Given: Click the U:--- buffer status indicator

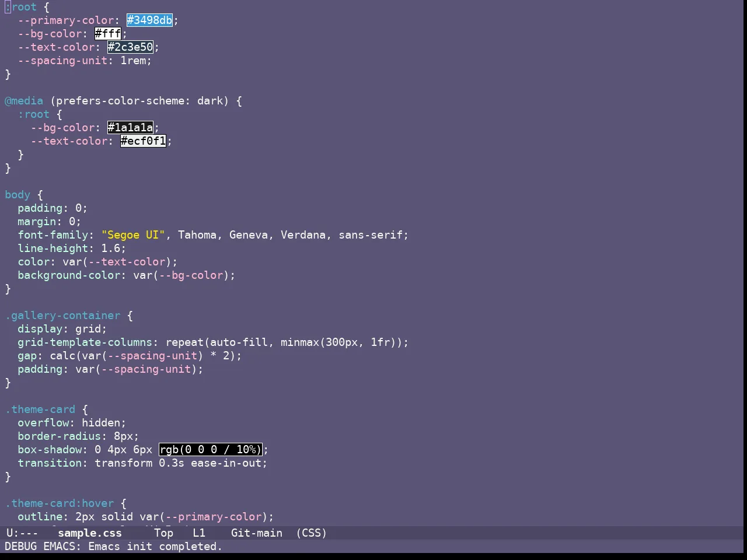Looking at the screenshot, I should 22,533.
